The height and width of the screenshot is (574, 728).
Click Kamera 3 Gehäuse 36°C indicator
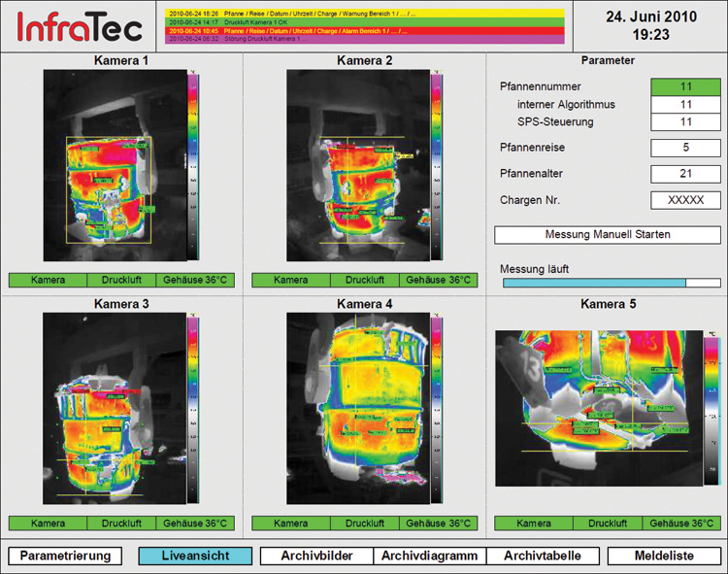point(194,523)
